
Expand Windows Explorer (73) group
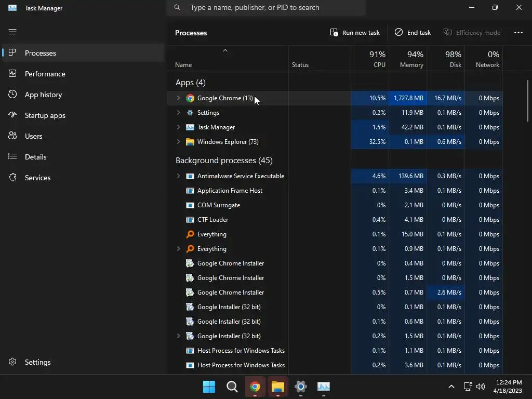(179, 142)
